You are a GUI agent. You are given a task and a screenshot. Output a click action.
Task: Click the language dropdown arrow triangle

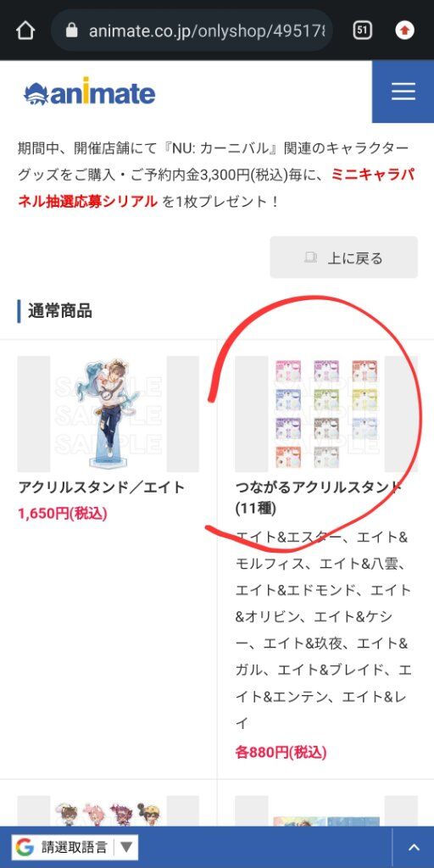[x=126, y=847]
